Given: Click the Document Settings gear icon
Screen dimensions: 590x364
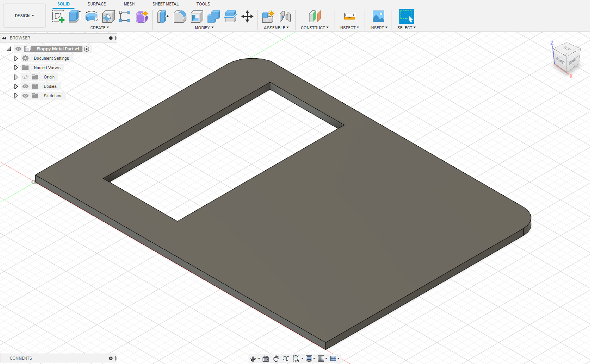Looking at the screenshot, I should 25,58.
